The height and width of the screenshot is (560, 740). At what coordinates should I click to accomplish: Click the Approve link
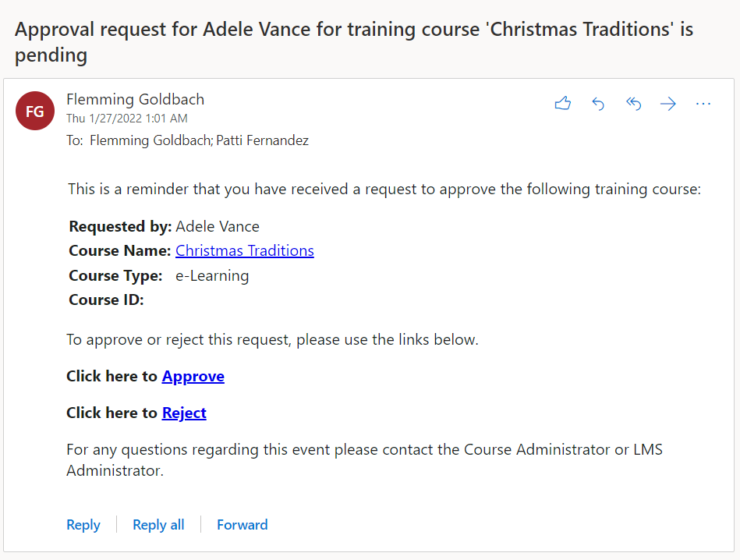[x=193, y=377]
